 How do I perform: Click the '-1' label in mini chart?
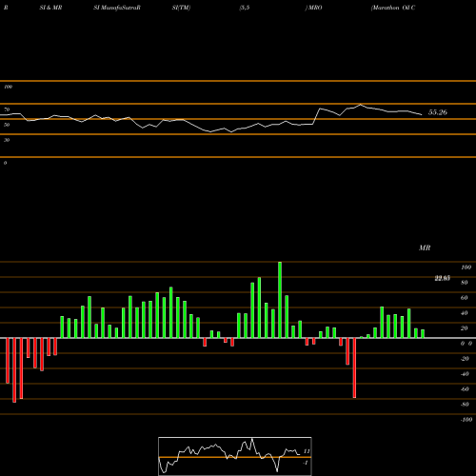point(306,463)
